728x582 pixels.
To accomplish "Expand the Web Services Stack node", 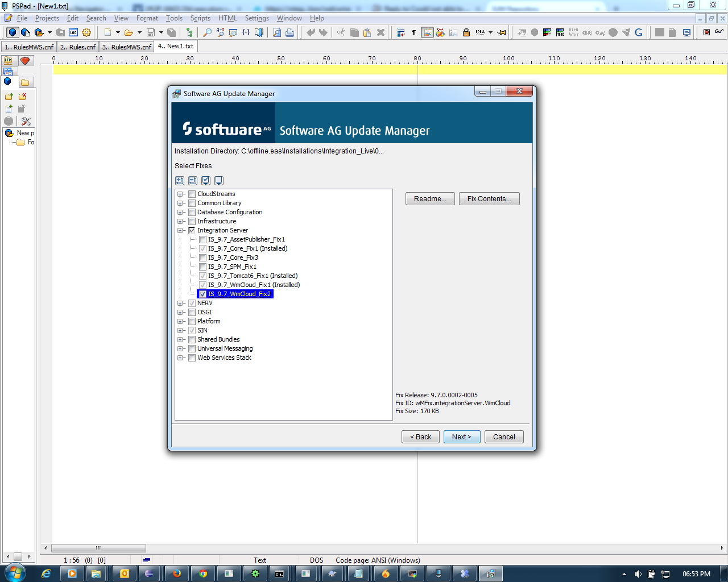I will coord(180,357).
